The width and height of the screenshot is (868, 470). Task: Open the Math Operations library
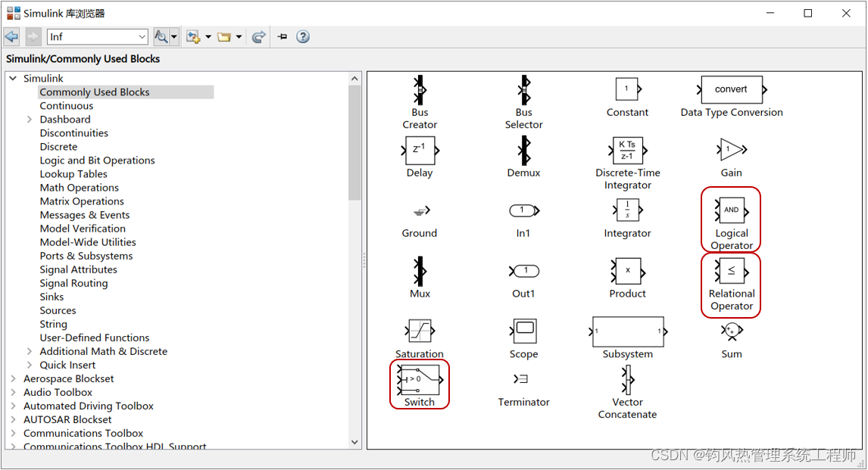pos(80,188)
